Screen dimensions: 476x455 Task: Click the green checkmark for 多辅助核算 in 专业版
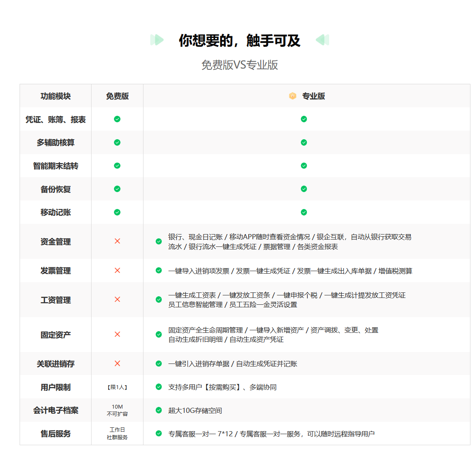click(x=304, y=142)
